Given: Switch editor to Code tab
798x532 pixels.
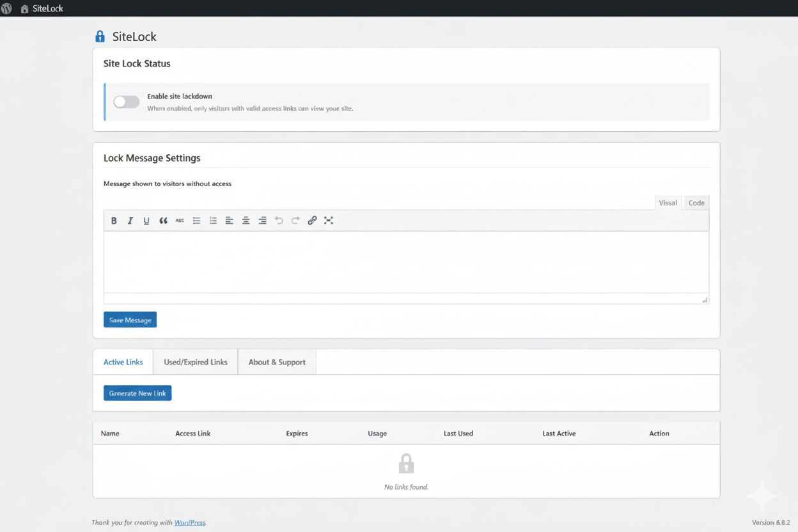Looking at the screenshot, I should tap(696, 203).
